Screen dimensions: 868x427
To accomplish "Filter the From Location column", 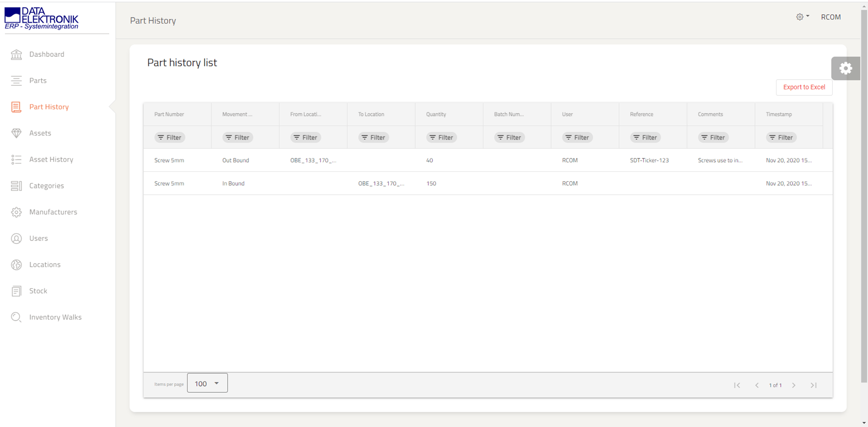I will (306, 137).
